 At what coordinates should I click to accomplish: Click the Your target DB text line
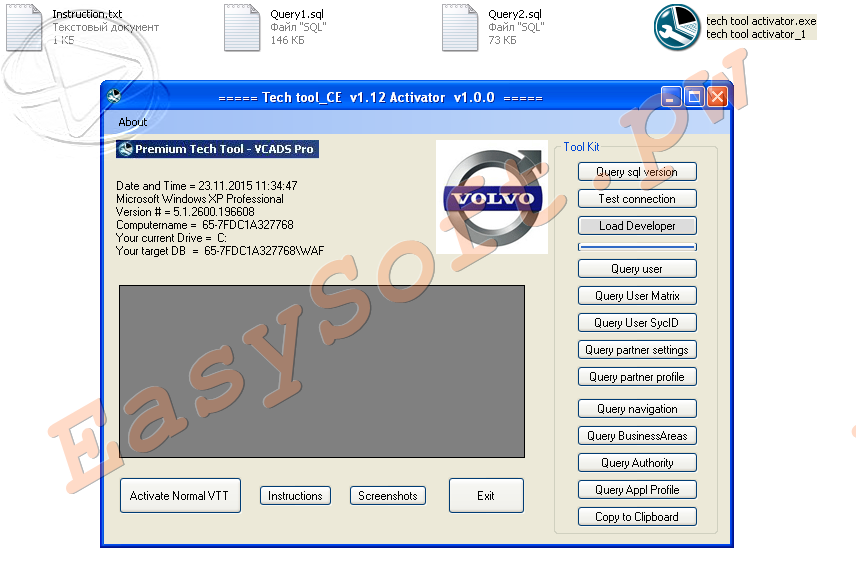(x=220, y=251)
